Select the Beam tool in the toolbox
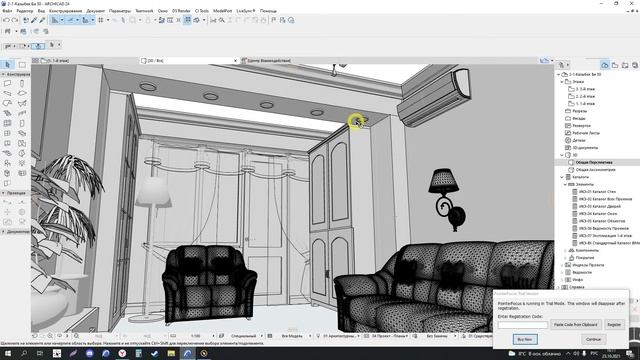The height and width of the screenshot is (360, 640). [x=7, y=93]
